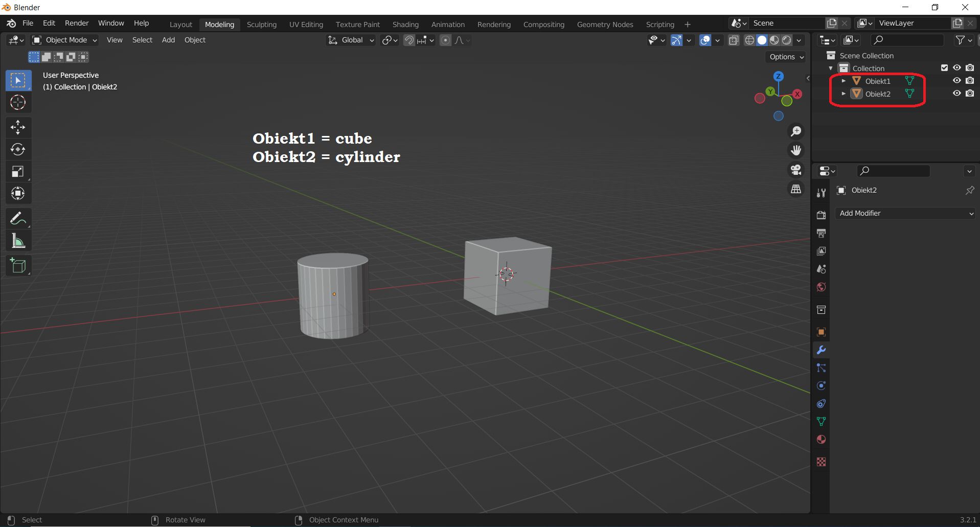Open the Object Mode dropdown
The height and width of the screenshot is (527, 980).
64,40
